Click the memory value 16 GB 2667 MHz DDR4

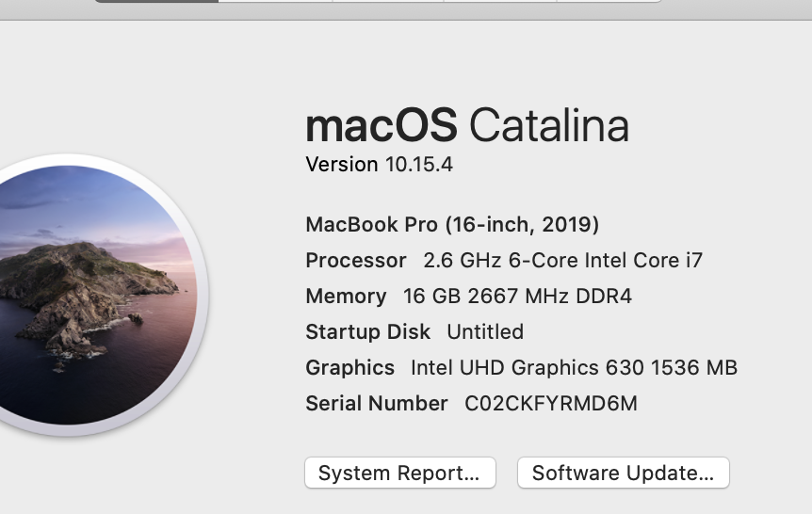coord(517,297)
